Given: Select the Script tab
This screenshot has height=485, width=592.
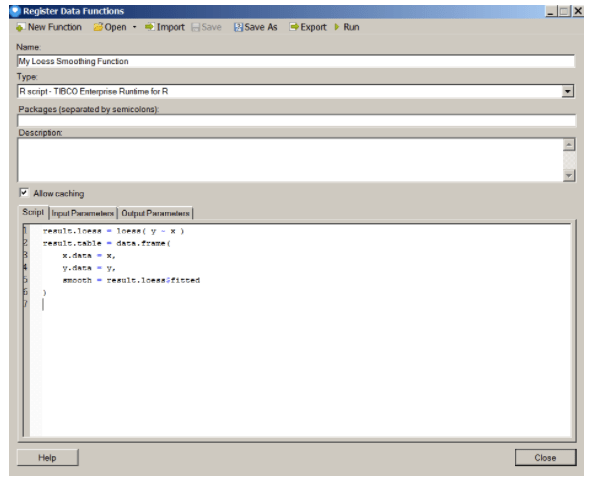Looking at the screenshot, I should [x=33, y=212].
